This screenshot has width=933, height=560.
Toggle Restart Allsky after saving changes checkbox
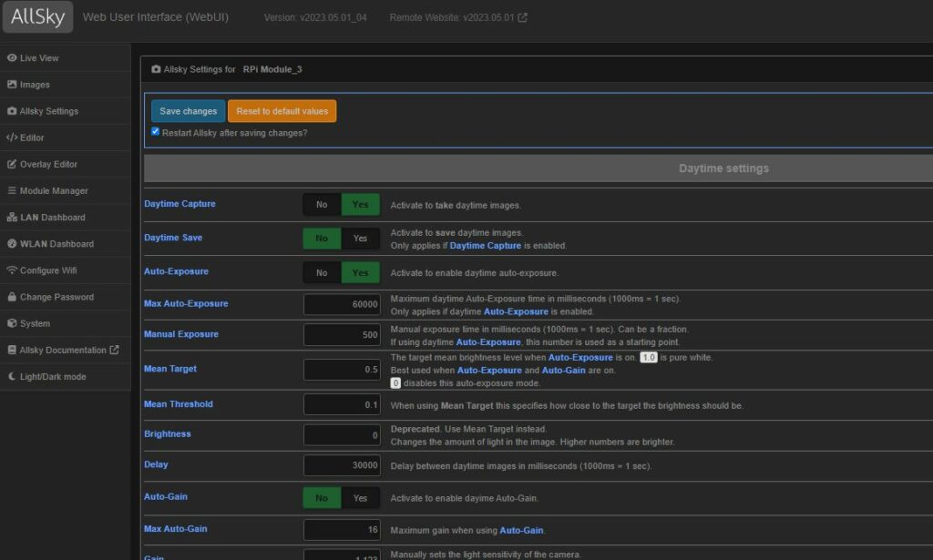point(155,131)
